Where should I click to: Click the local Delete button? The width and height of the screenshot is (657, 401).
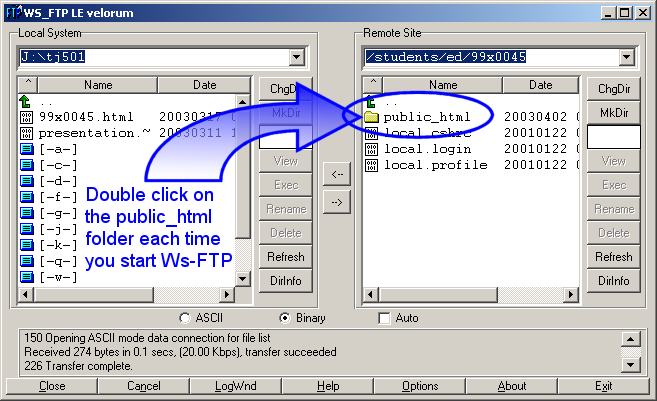pos(286,233)
